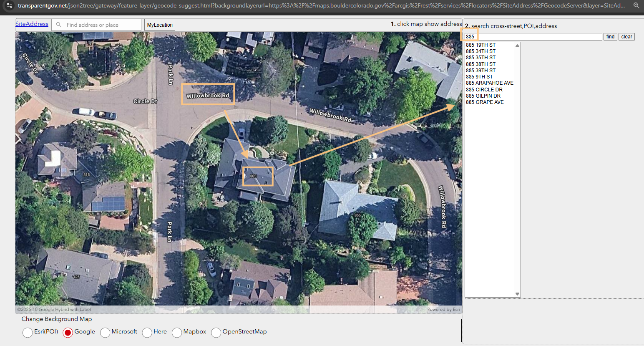The width and height of the screenshot is (644, 346).
Task: Click the find button
Action: tap(610, 37)
